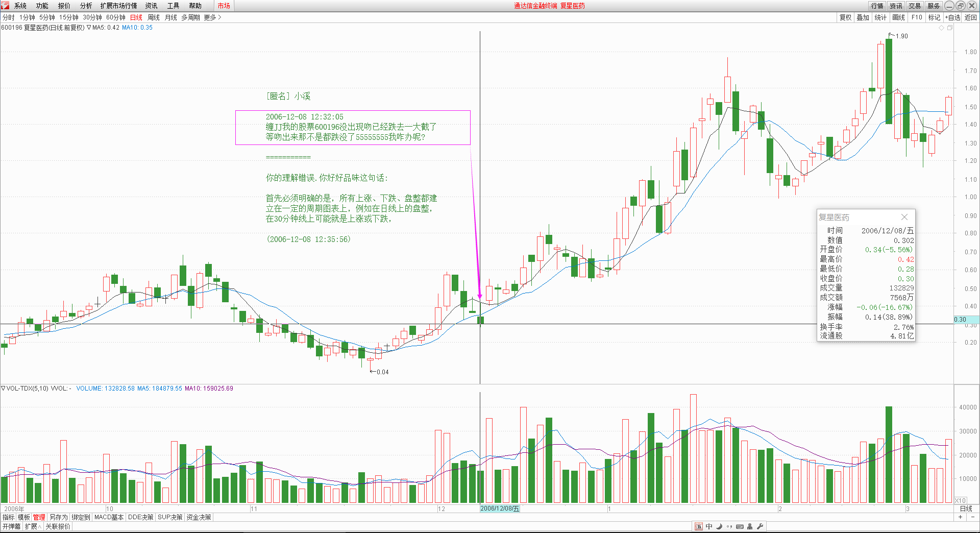The image size is (980, 533).
Task: Click 另存为 save-as button
Action: click(59, 517)
